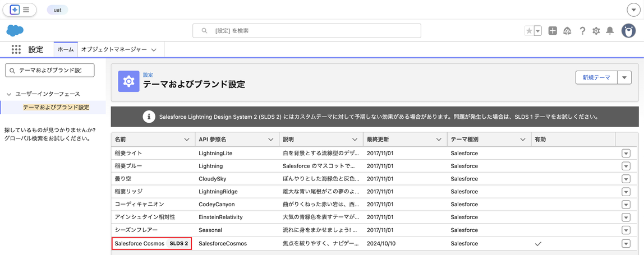Screen dimensions: 644x255
Task: Click the 稲妻リッジ theme name
Action: 128,192
